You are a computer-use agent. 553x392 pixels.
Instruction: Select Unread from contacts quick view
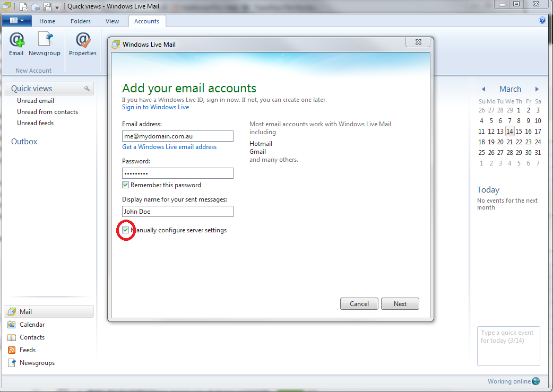[x=48, y=112]
